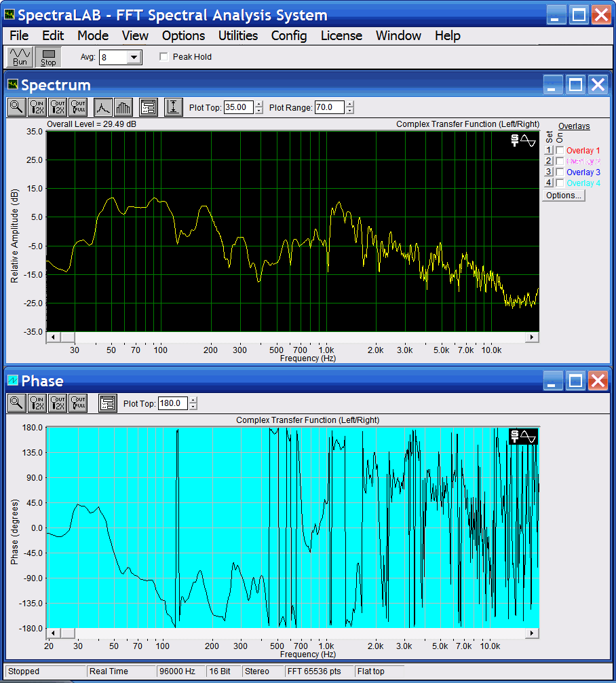Image resolution: width=616 pixels, height=683 pixels.
Task: Click the Phase Plot Top input field
Action: click(x=172, y=403)
